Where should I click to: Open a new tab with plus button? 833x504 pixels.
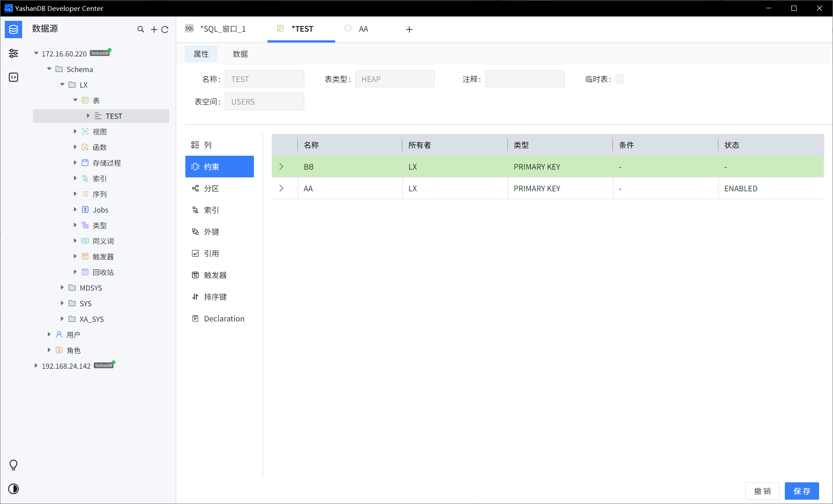[x=409, y=29]
